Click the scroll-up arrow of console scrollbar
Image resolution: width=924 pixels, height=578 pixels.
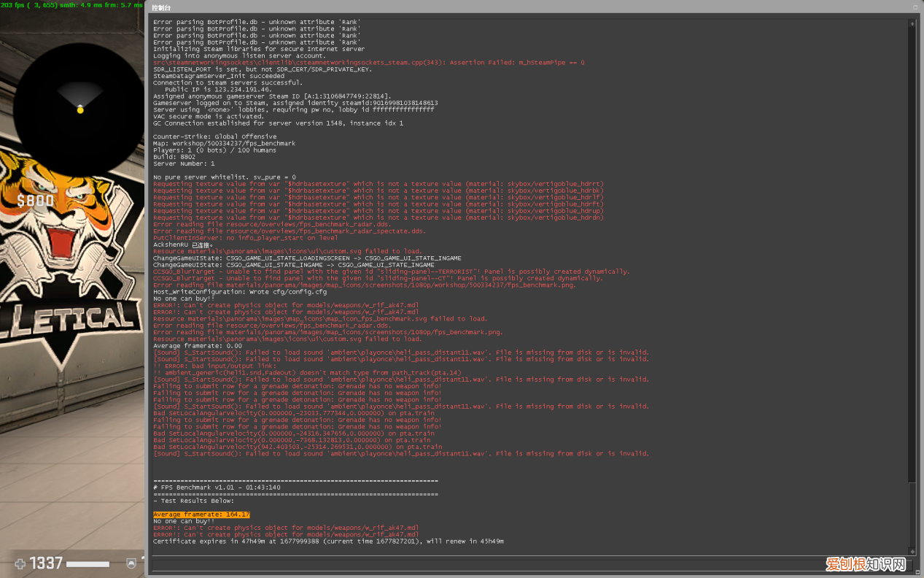[912, 23]
